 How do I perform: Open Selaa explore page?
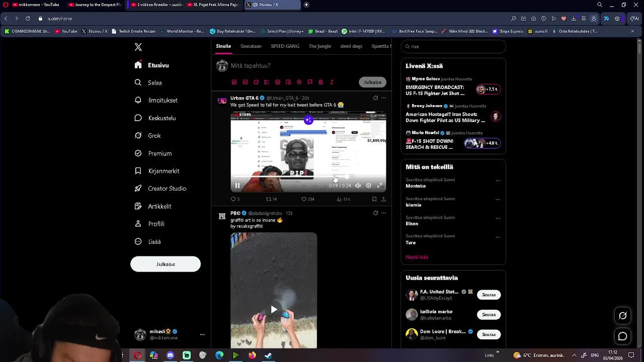(148, 83)
